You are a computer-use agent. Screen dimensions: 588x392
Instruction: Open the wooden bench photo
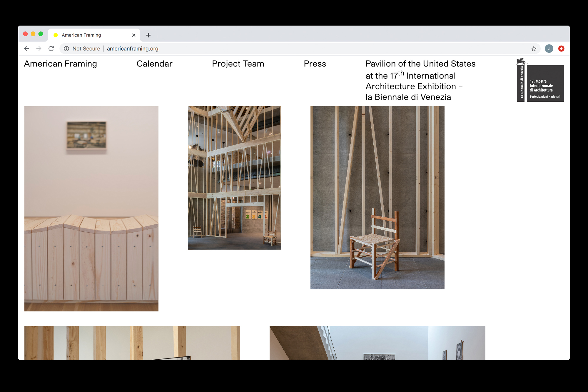91,208
